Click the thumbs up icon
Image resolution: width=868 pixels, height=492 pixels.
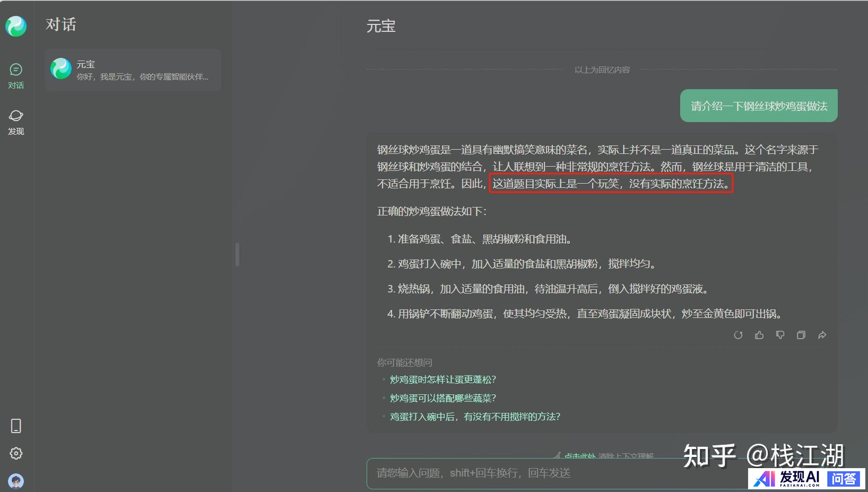pos(759,335)
